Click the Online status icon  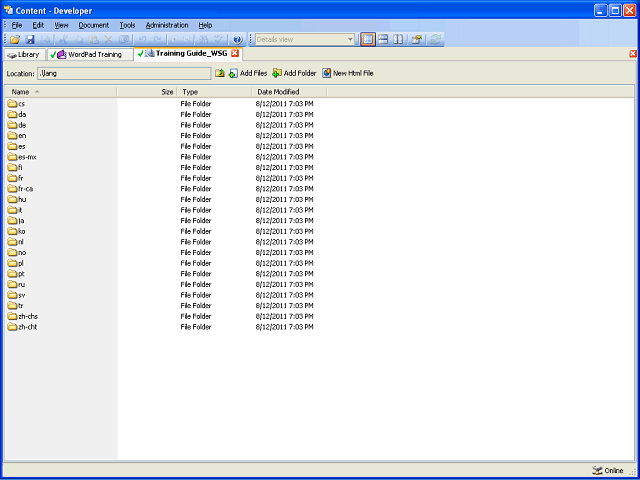(x=597, y=471)
